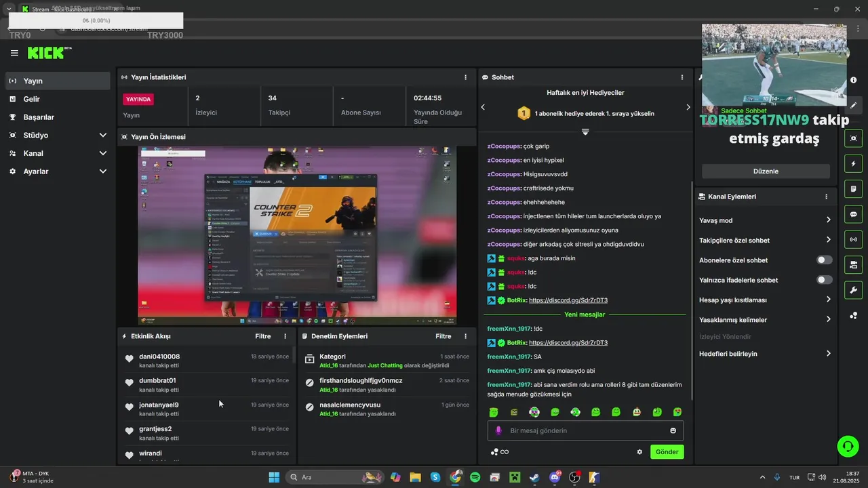
Task: Click the info icon in right sidebar
Action: click(853, 80)
